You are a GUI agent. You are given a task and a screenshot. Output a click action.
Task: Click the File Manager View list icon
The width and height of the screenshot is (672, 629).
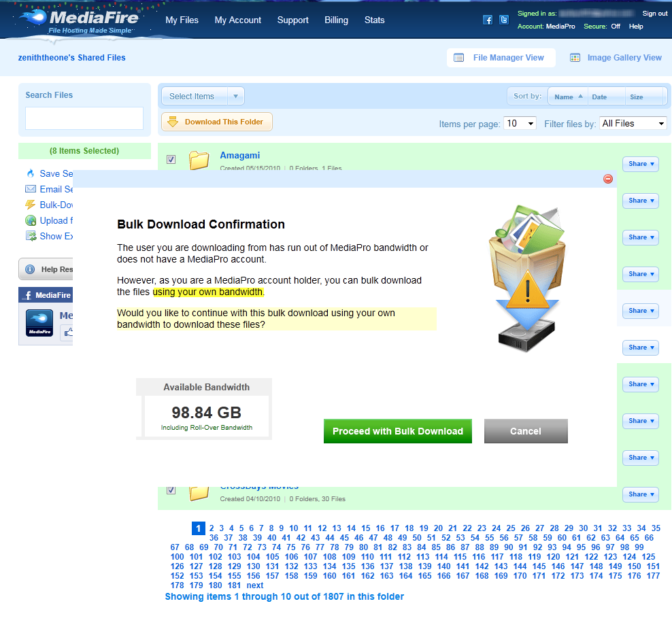pos(458,58)
